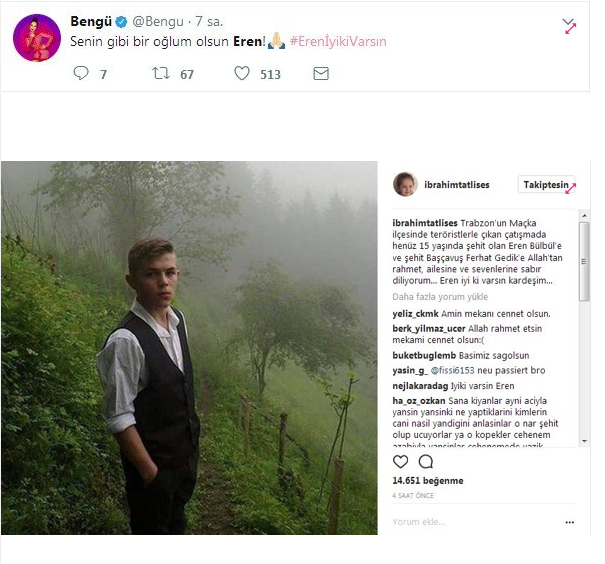The height and width of the screenshot is (564, 605).
Task: Expand more comments via 'Daha fazla yorum yükle'
Action: (440, 297)
